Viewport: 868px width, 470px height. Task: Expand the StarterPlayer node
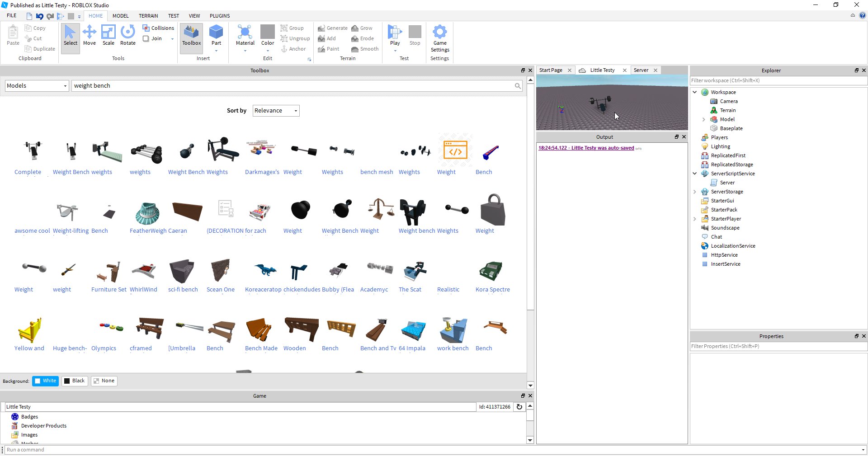[695, 219]
